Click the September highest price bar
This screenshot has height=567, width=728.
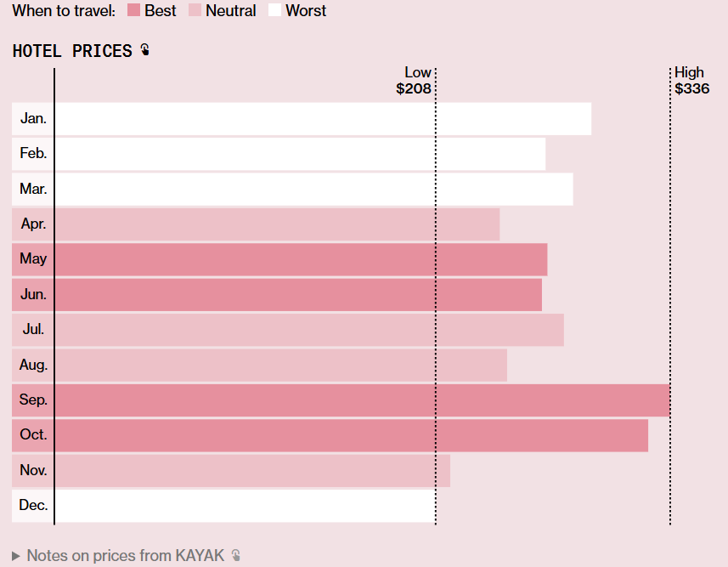point(362,400)
